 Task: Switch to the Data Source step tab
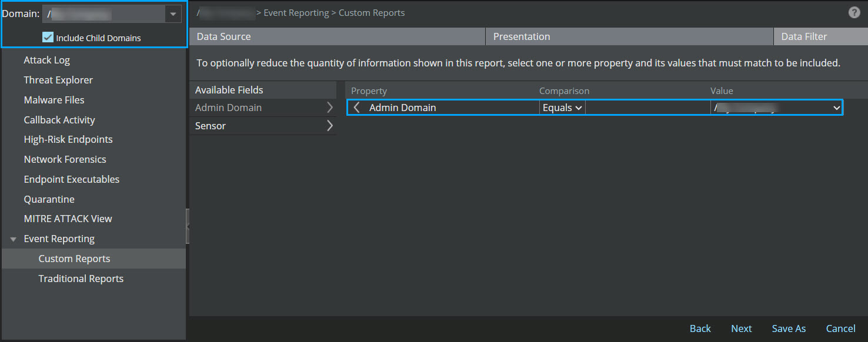click(338, 36)
